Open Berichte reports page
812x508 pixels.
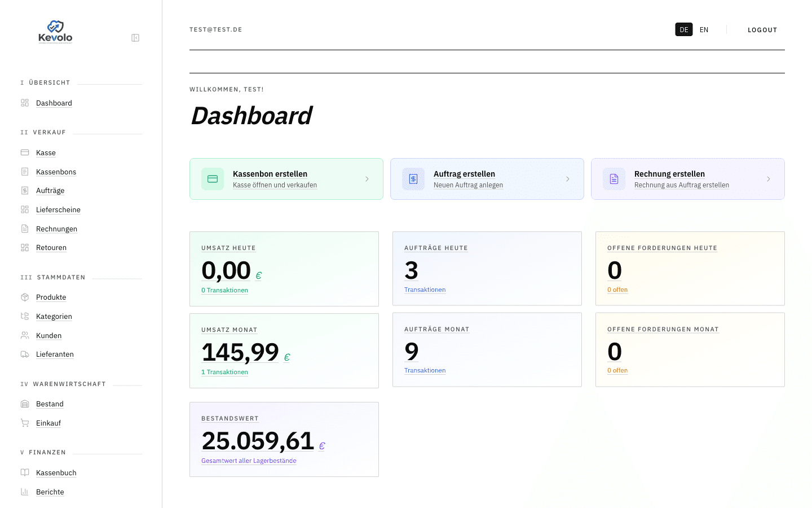click(x=50, y=492)
